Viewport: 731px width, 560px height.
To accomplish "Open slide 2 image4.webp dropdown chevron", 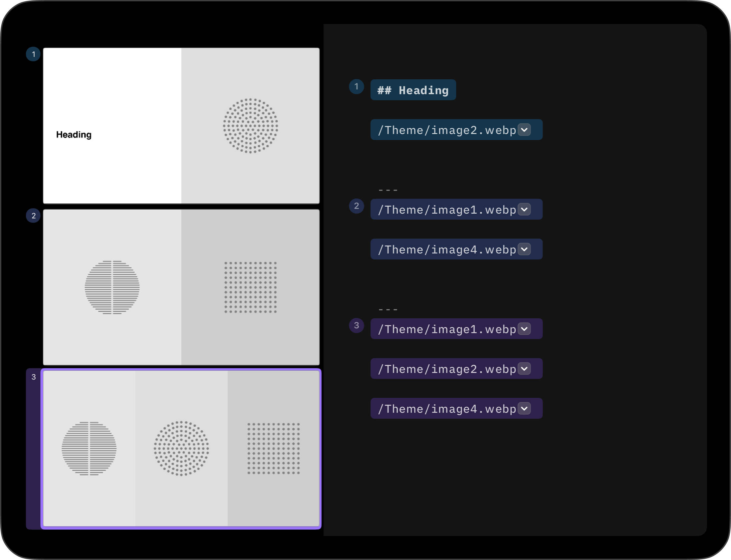I will point(524,249).
